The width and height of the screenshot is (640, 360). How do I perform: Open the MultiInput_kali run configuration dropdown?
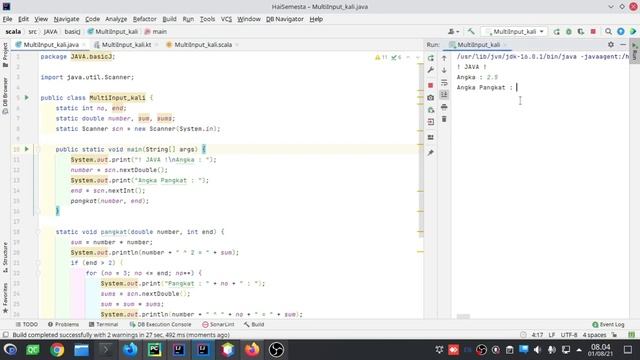514,31
